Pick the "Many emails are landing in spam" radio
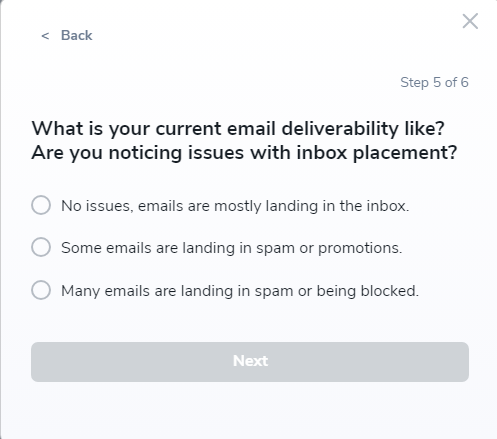Viewport: 497px width, 439px height. coord(41,290)
